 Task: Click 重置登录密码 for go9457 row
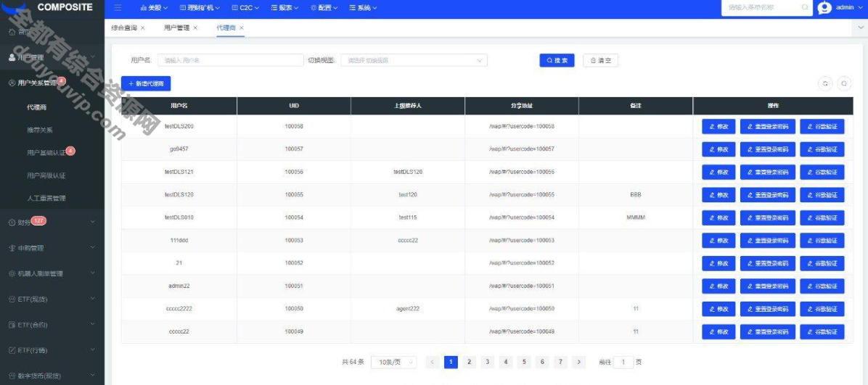click(767, 149)
